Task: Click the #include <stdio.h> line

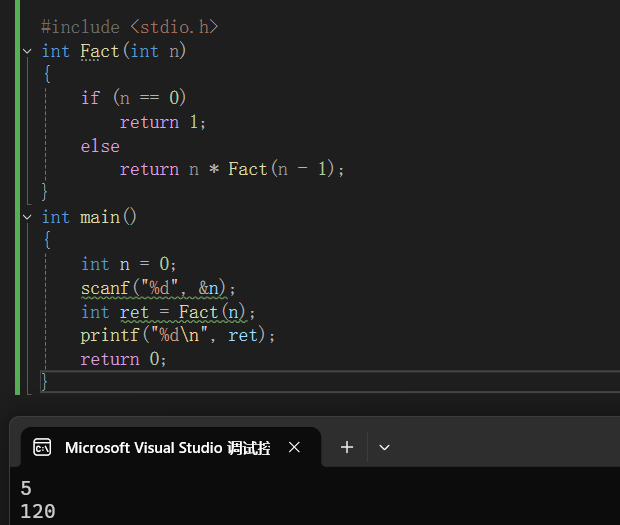Action: (x=130, y=27)
